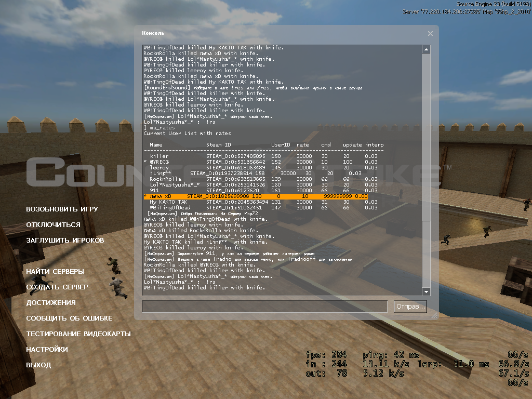
Task: Click 'Source Engine 23 (build 5198)' text
Action: coord(494,4)
